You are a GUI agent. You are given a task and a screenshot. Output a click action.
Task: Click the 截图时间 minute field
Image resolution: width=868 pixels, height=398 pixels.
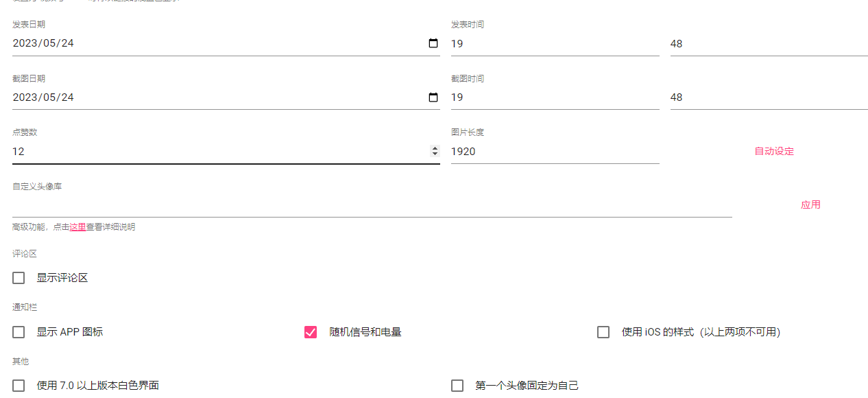(x=769, y=97)
